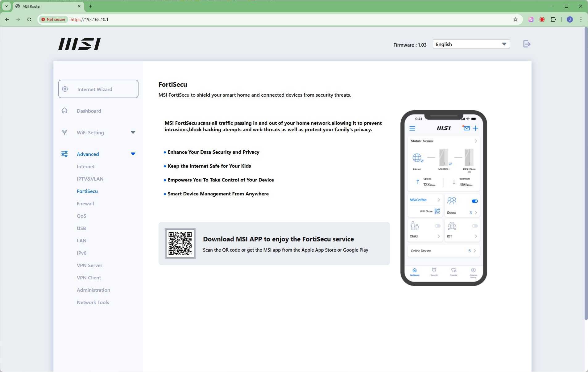Click the browser address bar URL
This screenshot has width=588, height=372.
(x=185, y=19)
